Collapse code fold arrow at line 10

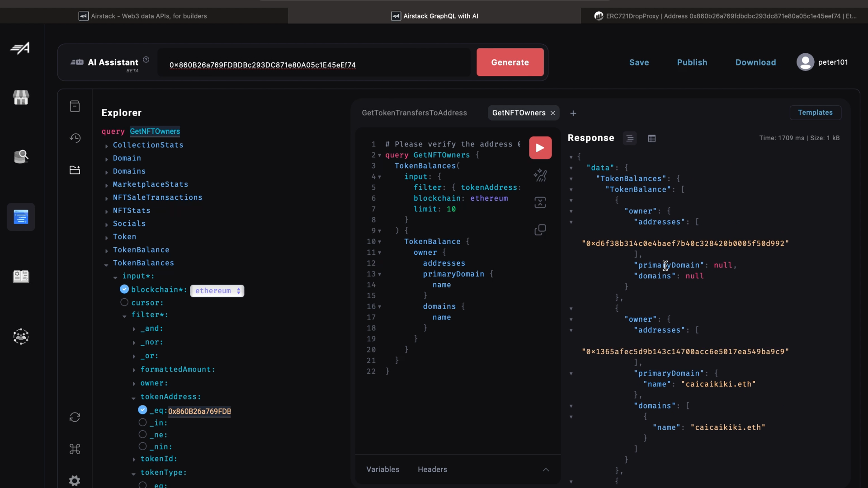(x=379, y=242)
